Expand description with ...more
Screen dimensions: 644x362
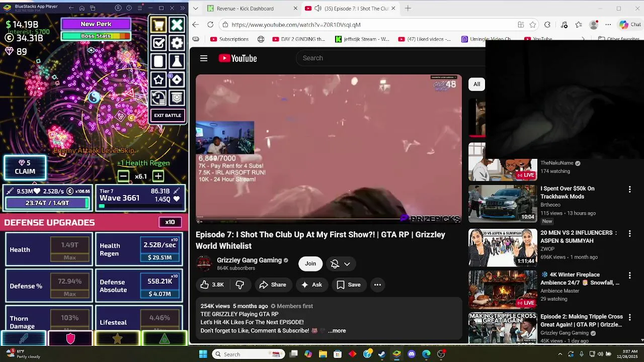pos(337,331)
